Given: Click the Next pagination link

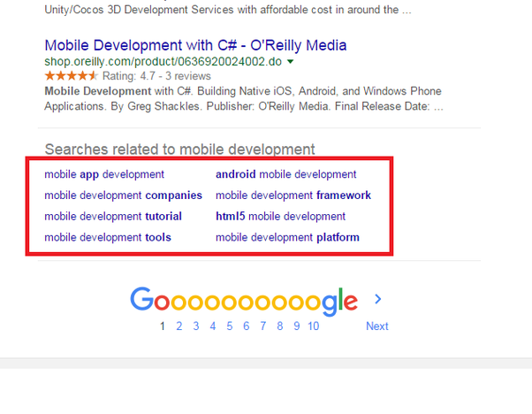Looking at the screenshot, I should point(377,326).
